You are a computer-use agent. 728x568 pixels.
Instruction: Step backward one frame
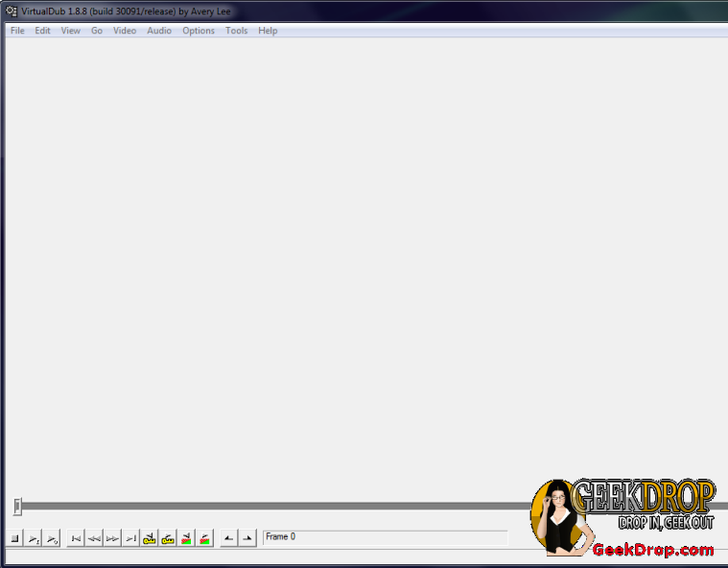94,539
